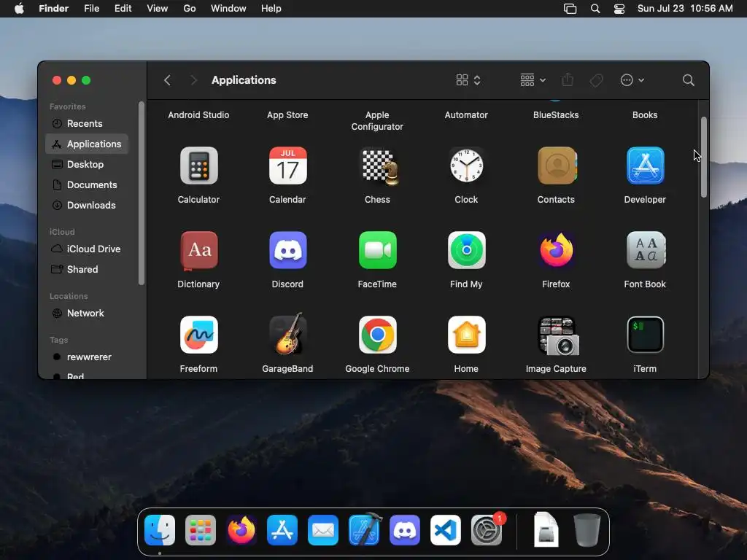Open Xcode from the Dock

pyautogui.click(x=365, y=529)
